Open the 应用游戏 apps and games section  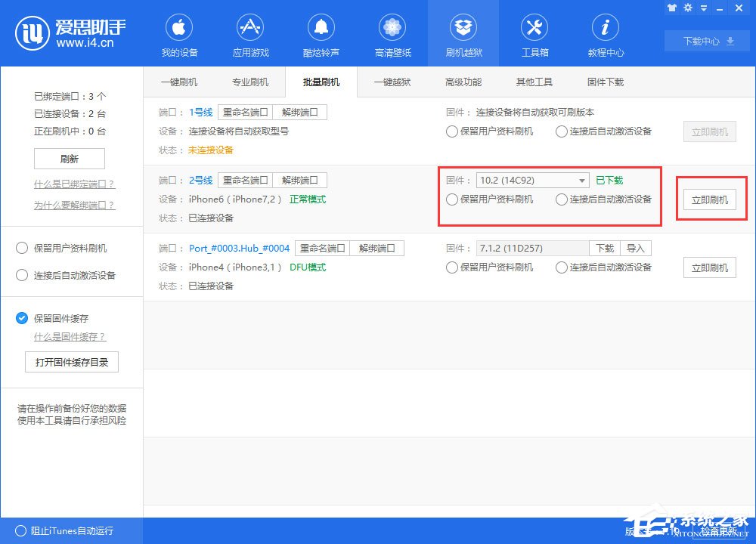(x=249, y=34)
